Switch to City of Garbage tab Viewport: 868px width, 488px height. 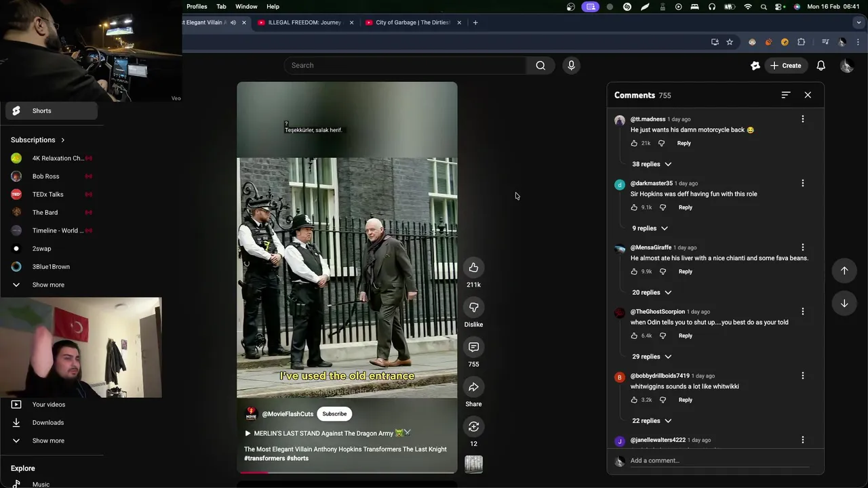point(412,22)
